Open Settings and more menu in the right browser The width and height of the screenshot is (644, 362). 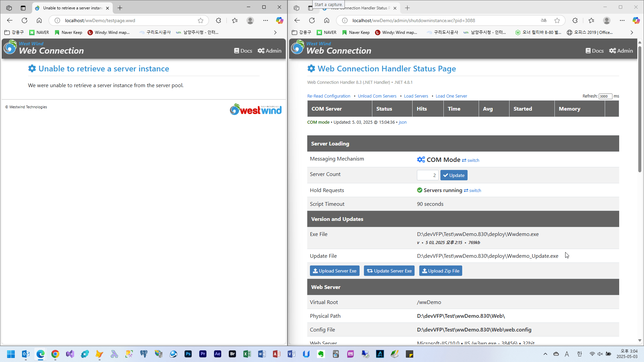point(622,20)
